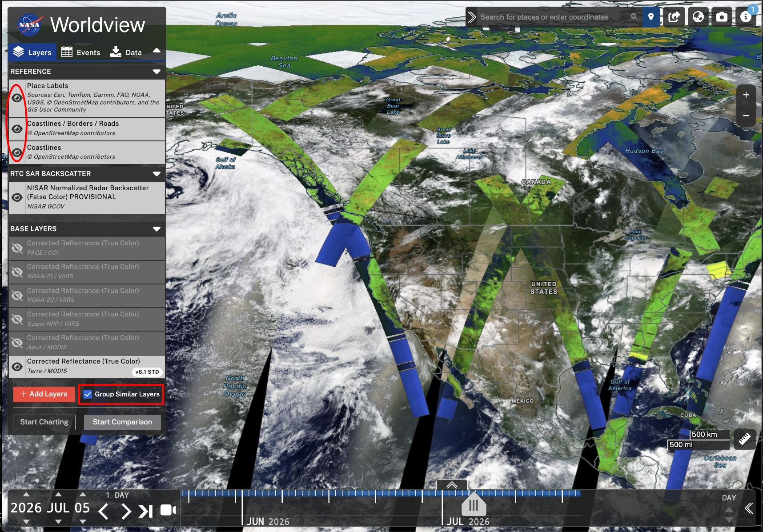Click the JUL 2026 timeline label
This screenshot has width=763, height=532.
pos(468,522)
